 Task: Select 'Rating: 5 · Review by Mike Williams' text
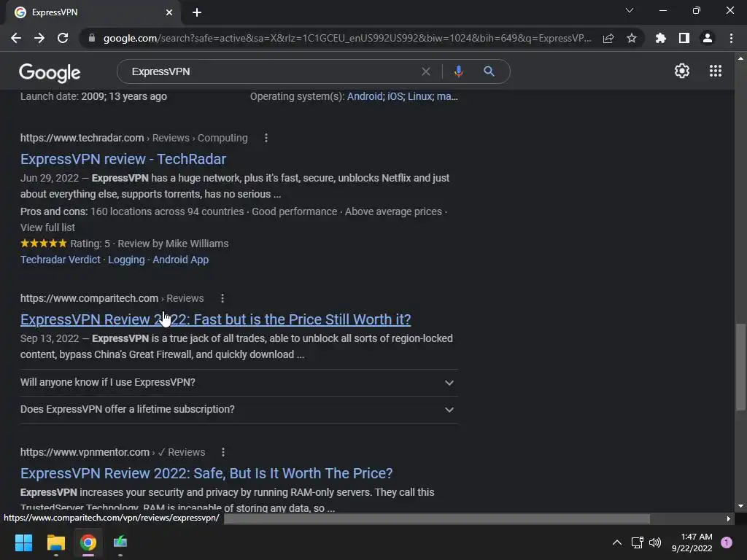tap(149, 244)
